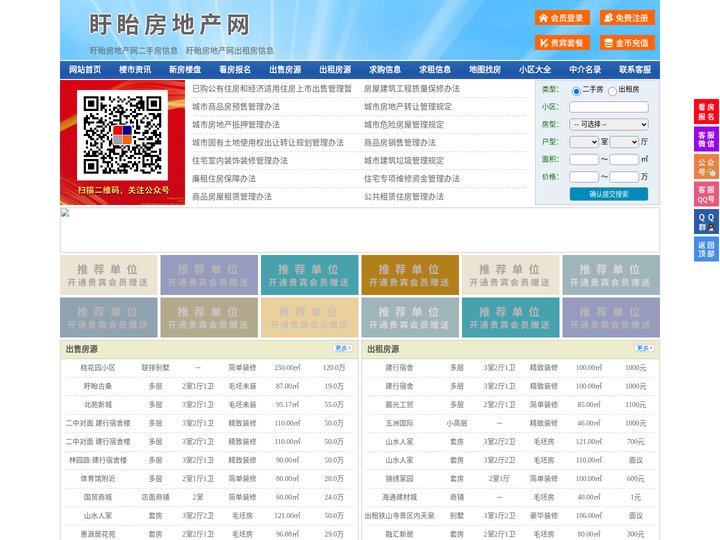The width and height of the screenshot is (720, 540).
Task: Open the 廉租住房保障办法 link
Action: coord(224,179)
